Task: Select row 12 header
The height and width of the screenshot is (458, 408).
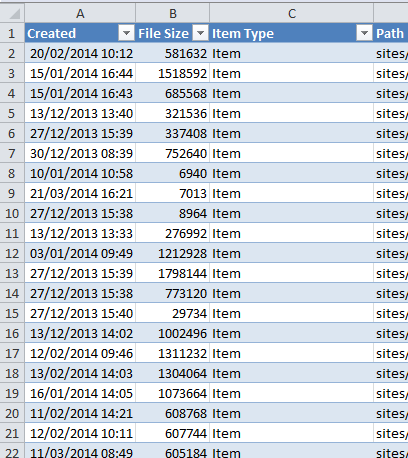Action: (x=12, y=253)
